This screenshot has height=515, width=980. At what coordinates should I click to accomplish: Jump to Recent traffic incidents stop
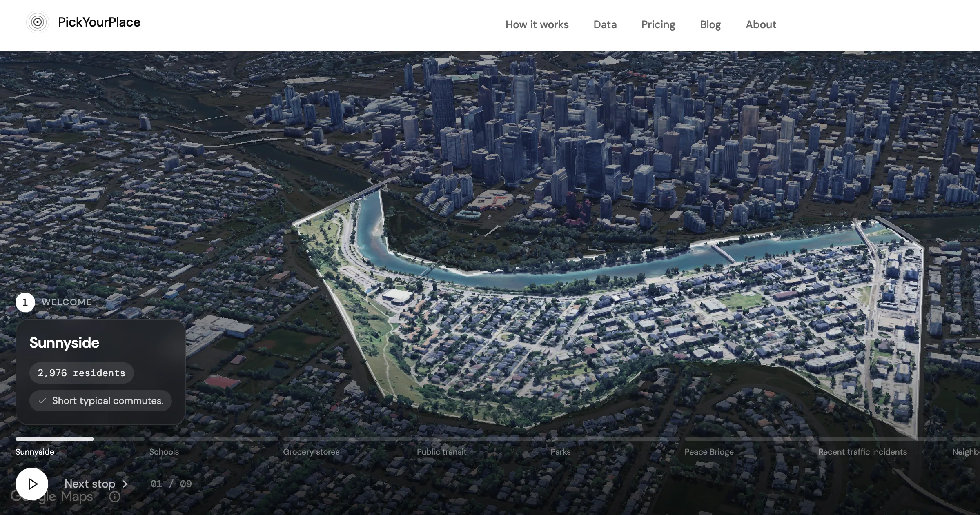862,452
